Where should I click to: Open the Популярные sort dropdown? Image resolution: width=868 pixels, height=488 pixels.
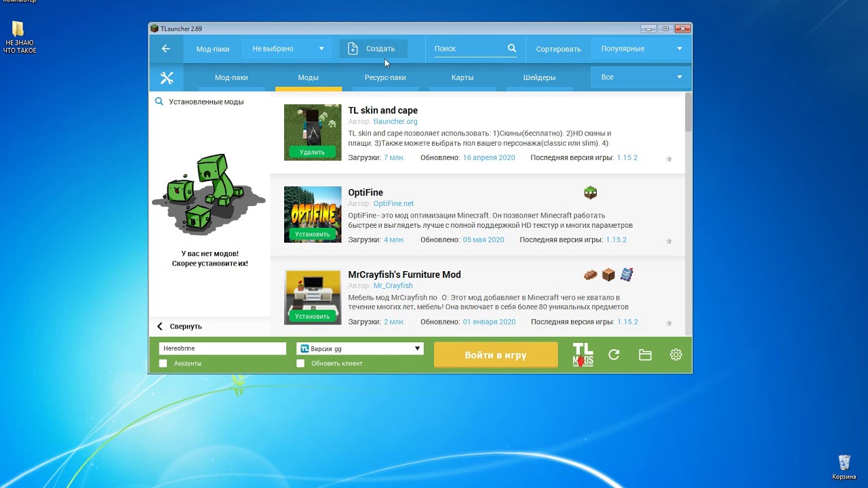[x=641, y=49]
